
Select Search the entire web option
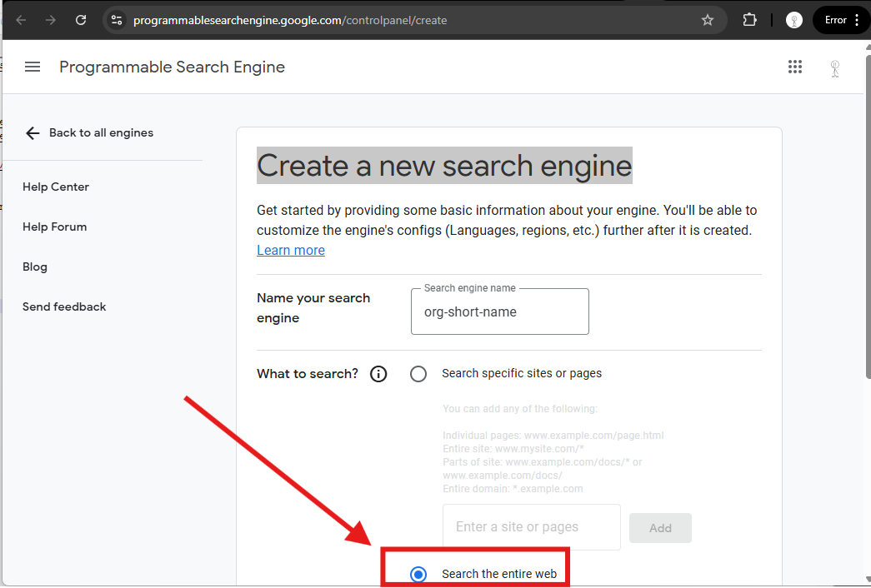click(x=418, y=574)
